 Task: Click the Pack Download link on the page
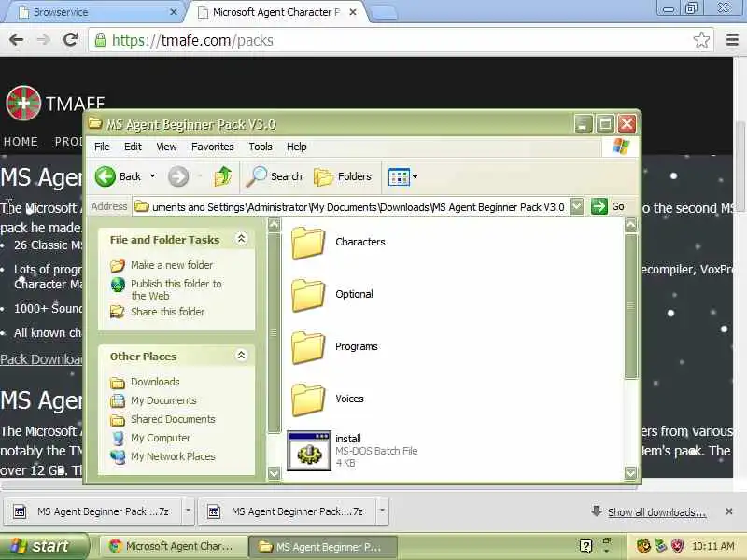[x=41, y=359]
